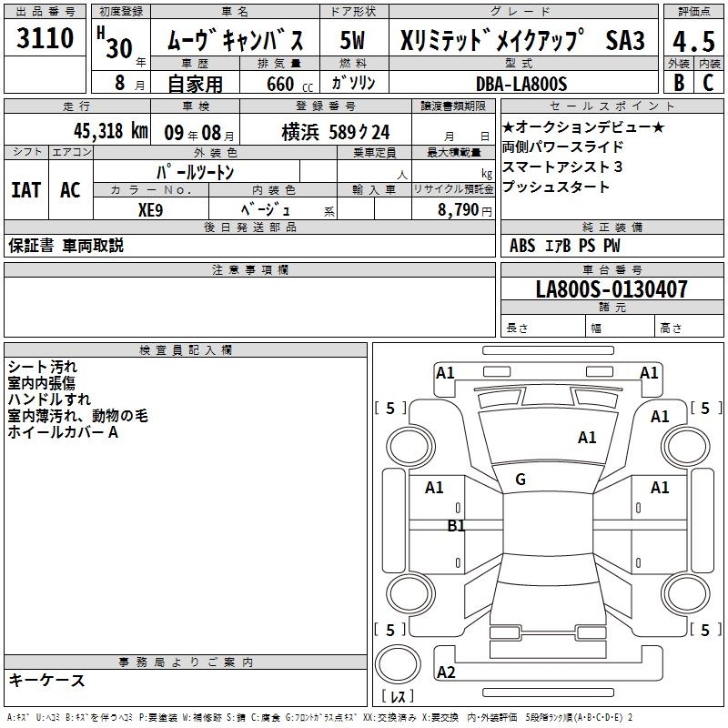Click the chassis number LA800S-0130407

pos(612,290)
